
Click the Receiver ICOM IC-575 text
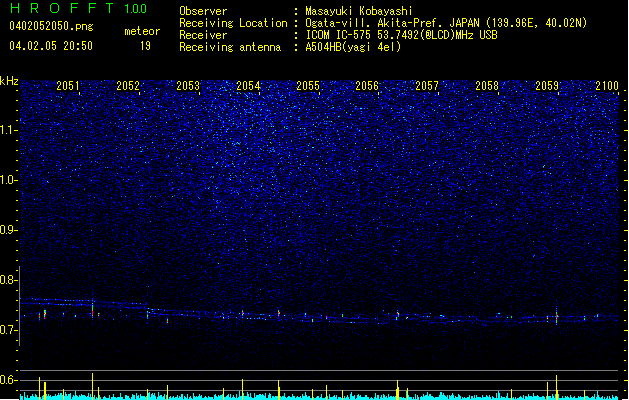(401, 35)
